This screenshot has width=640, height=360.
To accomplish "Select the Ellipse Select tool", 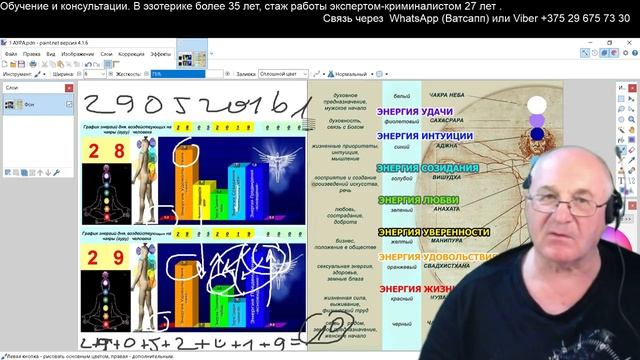I will coord(621,119).
